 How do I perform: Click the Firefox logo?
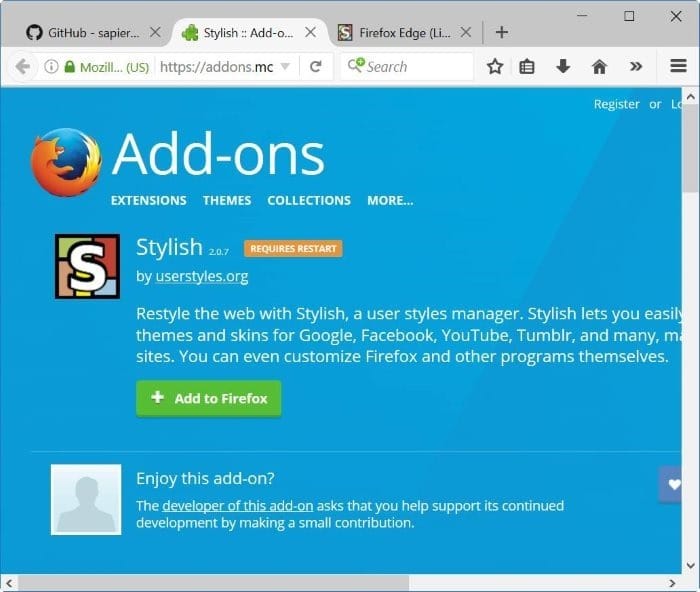[66, 163]
